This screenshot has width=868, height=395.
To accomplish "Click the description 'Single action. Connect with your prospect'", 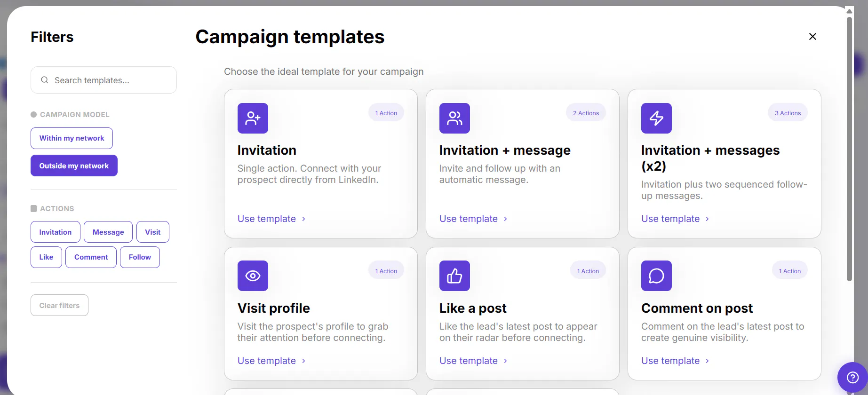I will tap(309, 174).
